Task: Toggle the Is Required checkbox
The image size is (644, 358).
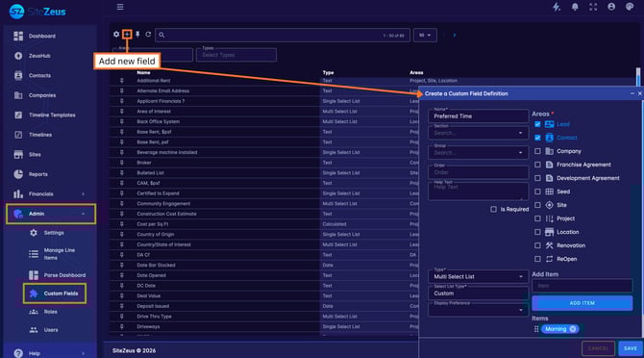Action: pyautogui.click(x=493, y=209)
